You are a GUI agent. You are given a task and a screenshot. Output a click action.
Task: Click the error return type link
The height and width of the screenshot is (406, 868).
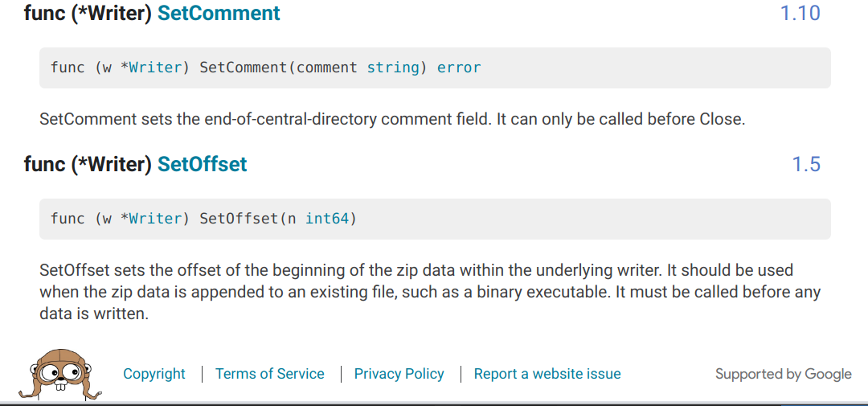pos(459,68)
